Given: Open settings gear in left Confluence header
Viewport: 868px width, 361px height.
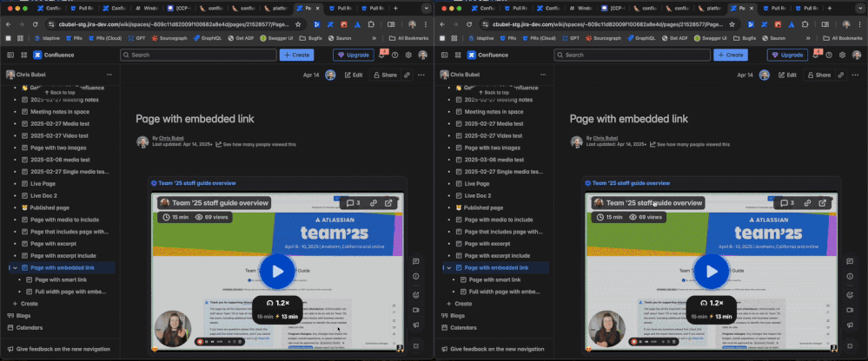Looking at the screenshot, I should [x=408, y=55].
